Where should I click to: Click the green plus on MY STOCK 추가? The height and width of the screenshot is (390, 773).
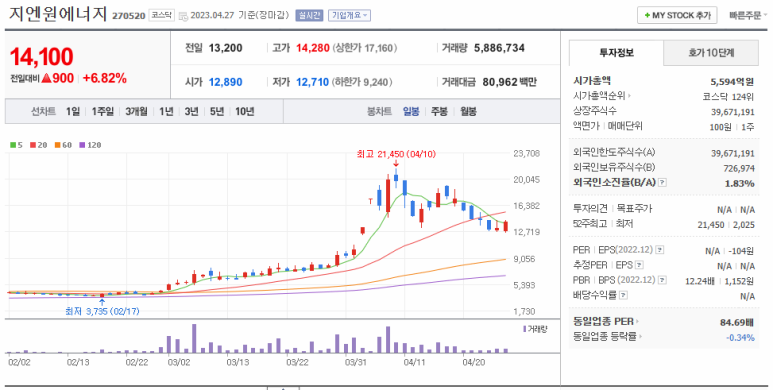pos(647,16)
